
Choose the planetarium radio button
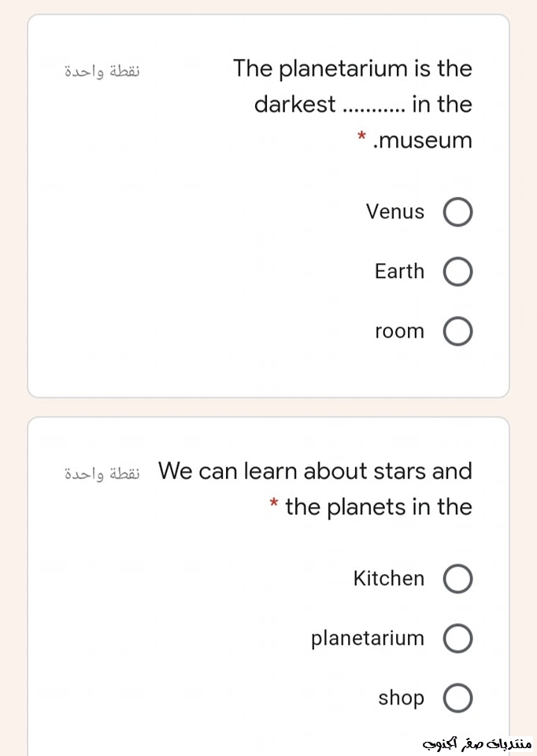pyautogui.click(x=458, y=639)
